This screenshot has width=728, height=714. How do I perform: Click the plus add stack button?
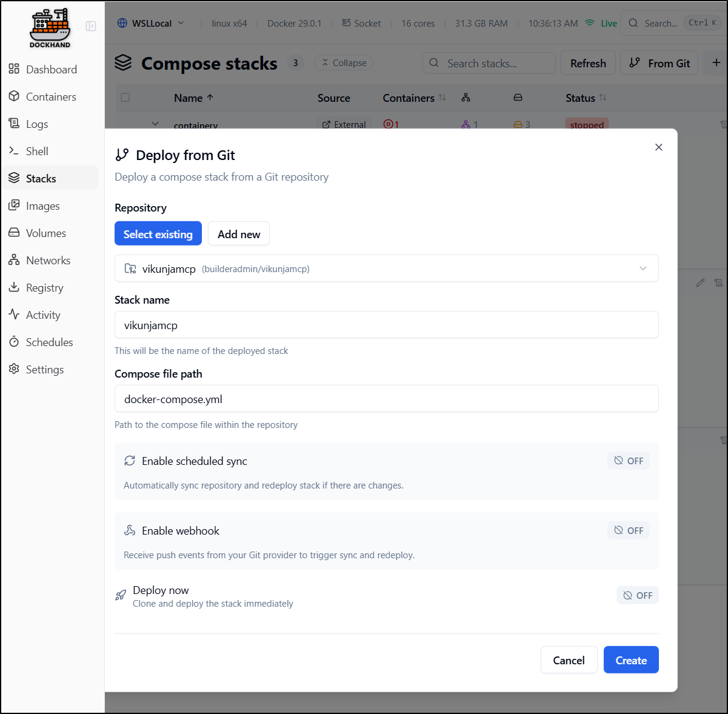[x=716, y=63]
